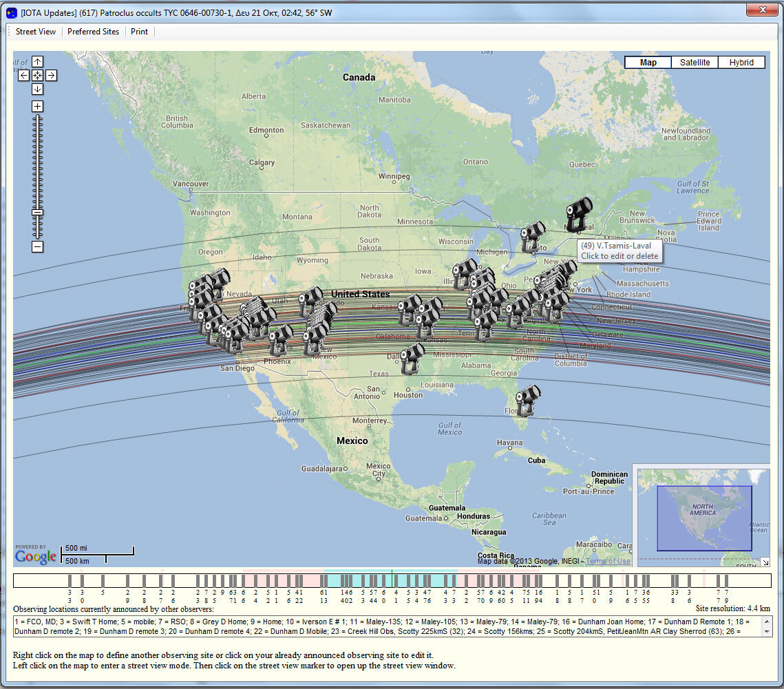Switch map view to Satellite

[x=695, y=63]
